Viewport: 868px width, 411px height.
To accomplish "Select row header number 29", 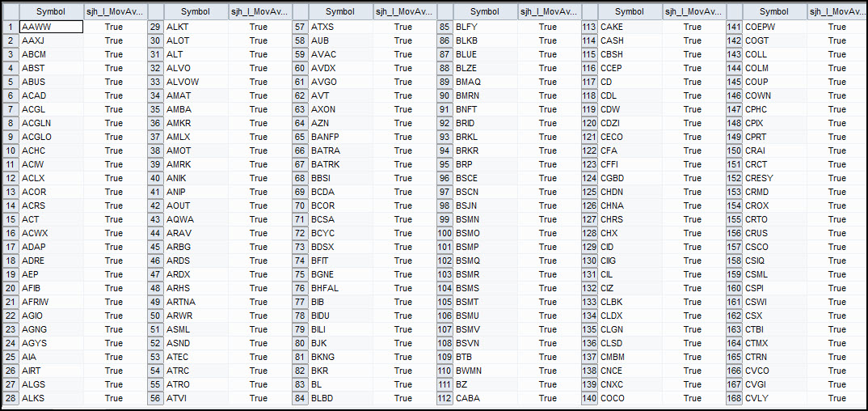I will click(x=155, y=27).
